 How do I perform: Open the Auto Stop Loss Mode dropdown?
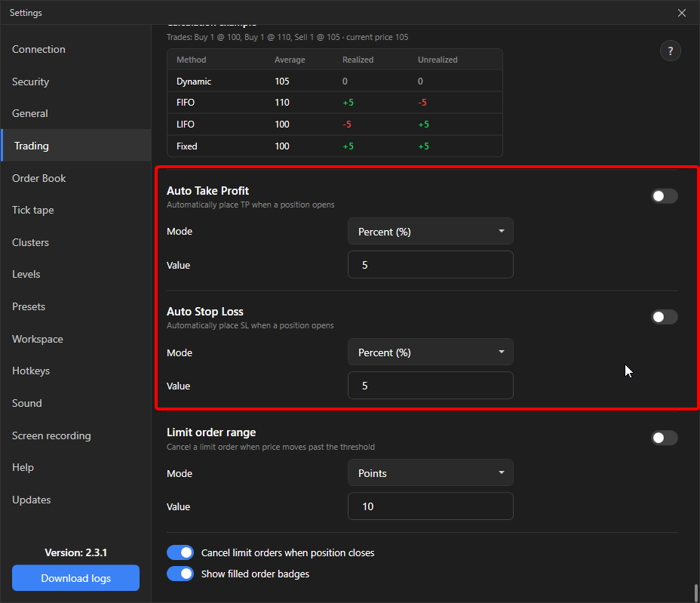pyautogui.click(x=431, y=352)
